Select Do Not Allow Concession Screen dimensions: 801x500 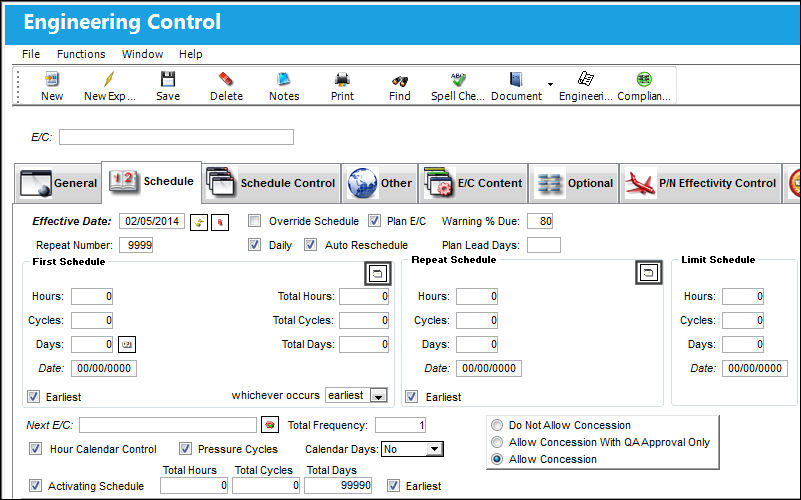tap(497, 425)
